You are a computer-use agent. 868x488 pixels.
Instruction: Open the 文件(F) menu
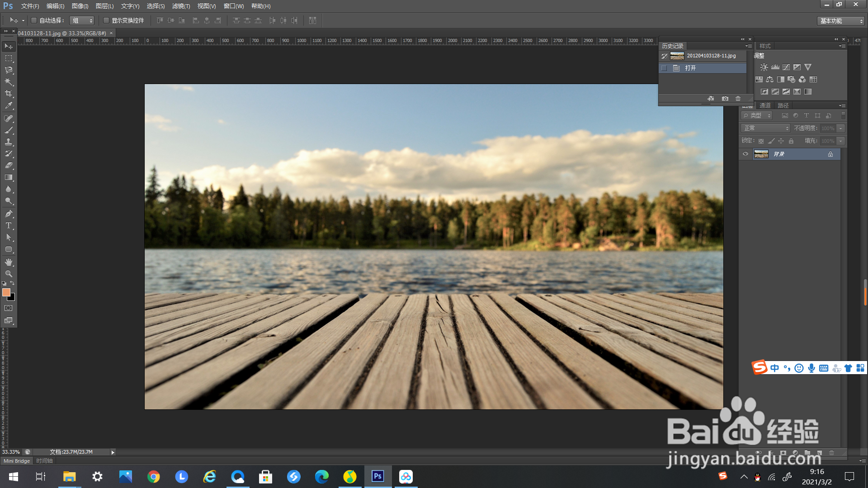click(30, 6)
